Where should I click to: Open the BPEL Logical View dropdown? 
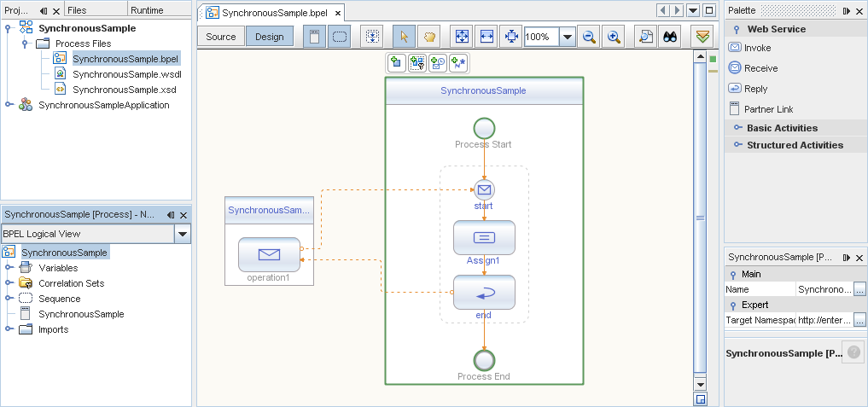click(182, 235)
